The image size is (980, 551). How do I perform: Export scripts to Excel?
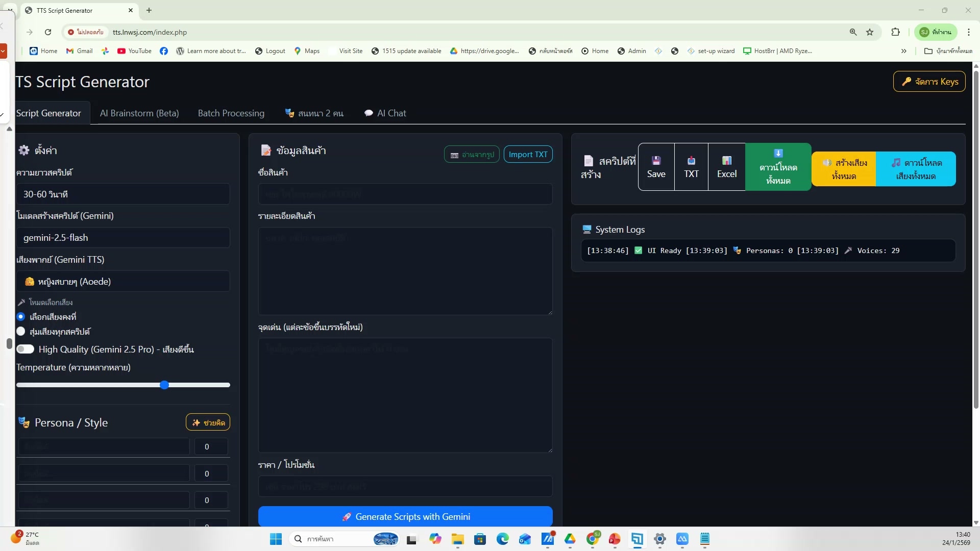tap(726, 167)
